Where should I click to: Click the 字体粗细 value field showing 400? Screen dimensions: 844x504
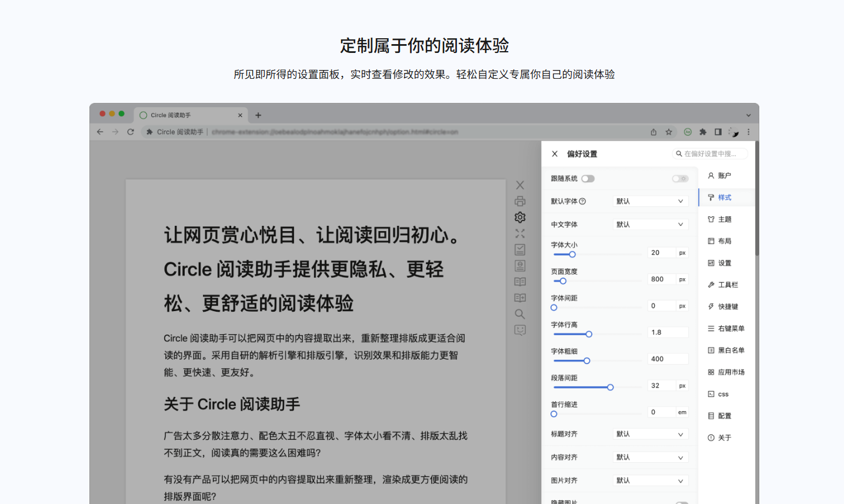[x=668, y=359]
